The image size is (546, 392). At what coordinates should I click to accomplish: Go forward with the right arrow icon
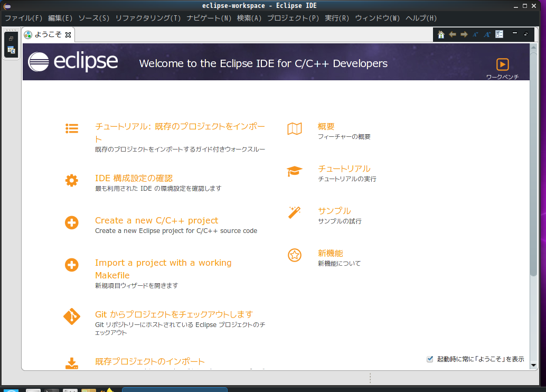click(464, 34)
